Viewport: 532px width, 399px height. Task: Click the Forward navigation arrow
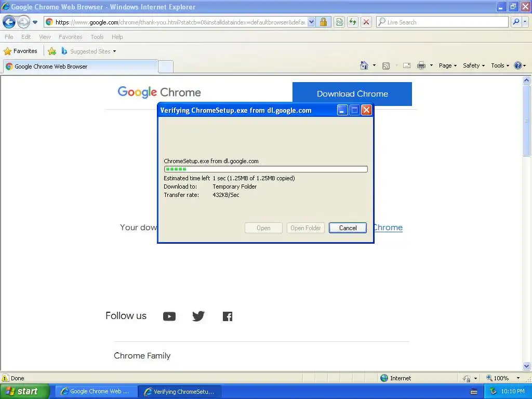[23, 22]
